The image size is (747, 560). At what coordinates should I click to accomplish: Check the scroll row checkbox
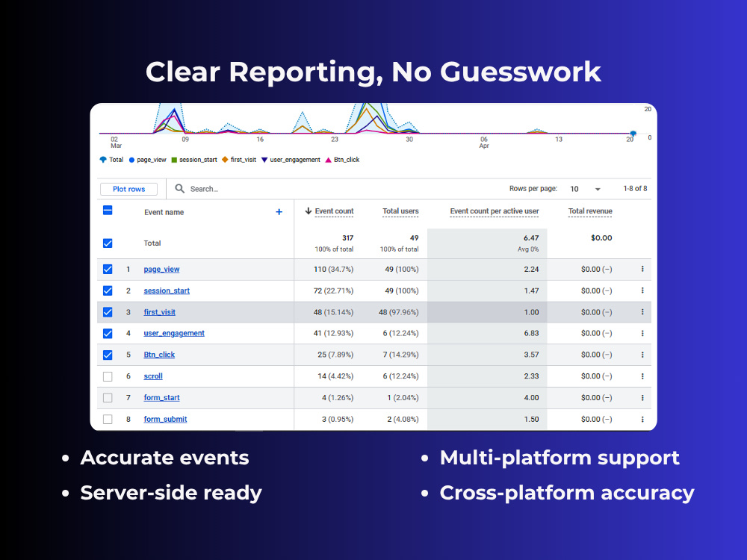tap(108, 376)
